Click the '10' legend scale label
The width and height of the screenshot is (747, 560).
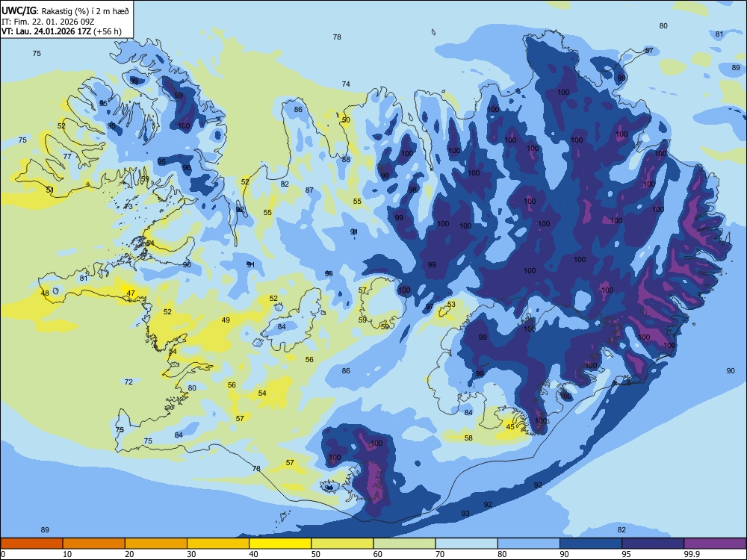coord(67,554)
